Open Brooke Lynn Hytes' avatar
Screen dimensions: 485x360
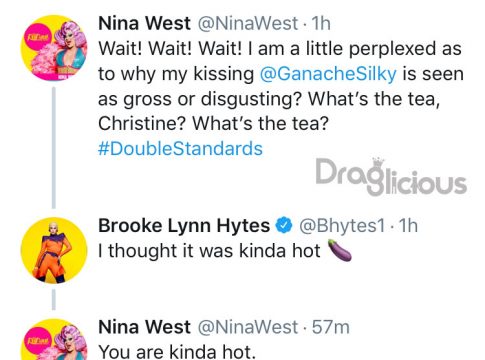point(54,250)
